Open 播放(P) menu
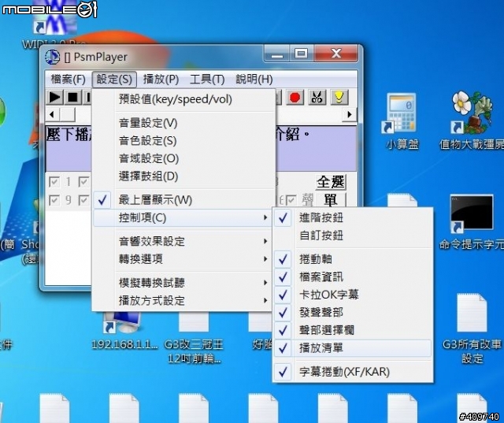This screenshot has height=423, width=504. pos(161,79)
